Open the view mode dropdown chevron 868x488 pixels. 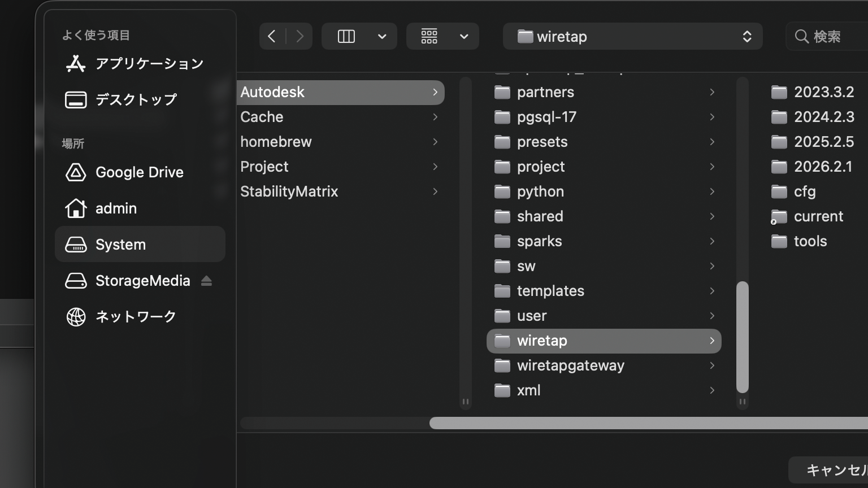tap(382, 37)
